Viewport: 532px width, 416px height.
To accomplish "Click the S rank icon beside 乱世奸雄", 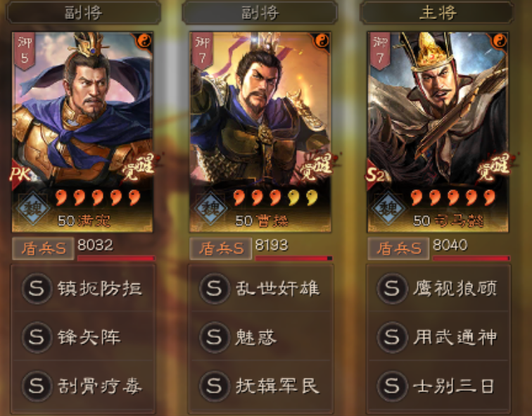I will pyautogui.click(x=214, y=289).
